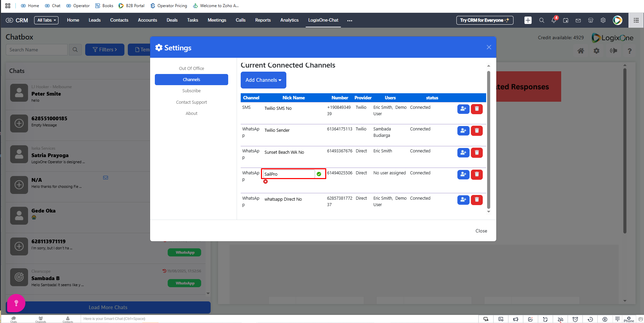The width and height of the screenshot is (644, 323).
Task: Open Analytics module tab
Action: [289, 20]
